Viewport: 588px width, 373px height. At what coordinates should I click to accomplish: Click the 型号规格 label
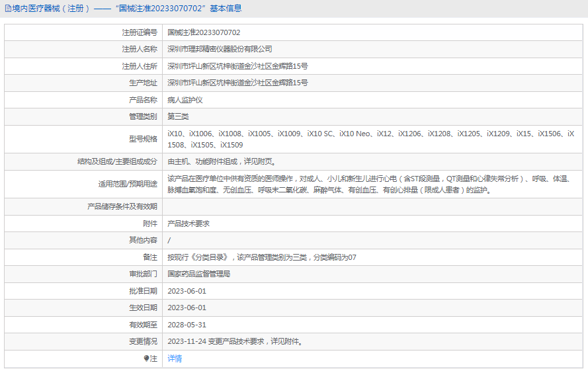(144, 139)
